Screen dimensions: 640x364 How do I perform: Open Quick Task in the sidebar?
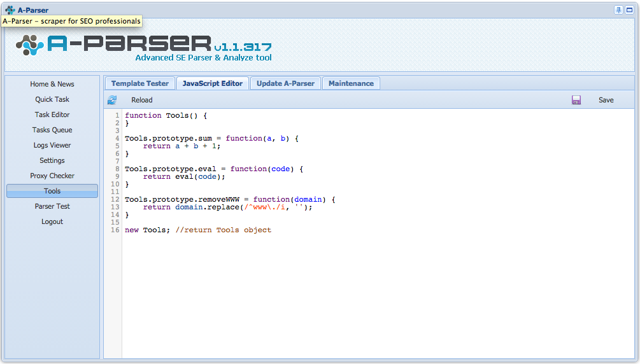52,99
